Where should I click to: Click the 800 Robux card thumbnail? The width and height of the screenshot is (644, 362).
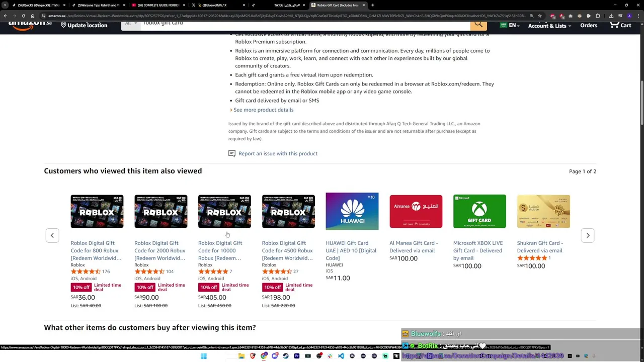[x=97, y=211]
